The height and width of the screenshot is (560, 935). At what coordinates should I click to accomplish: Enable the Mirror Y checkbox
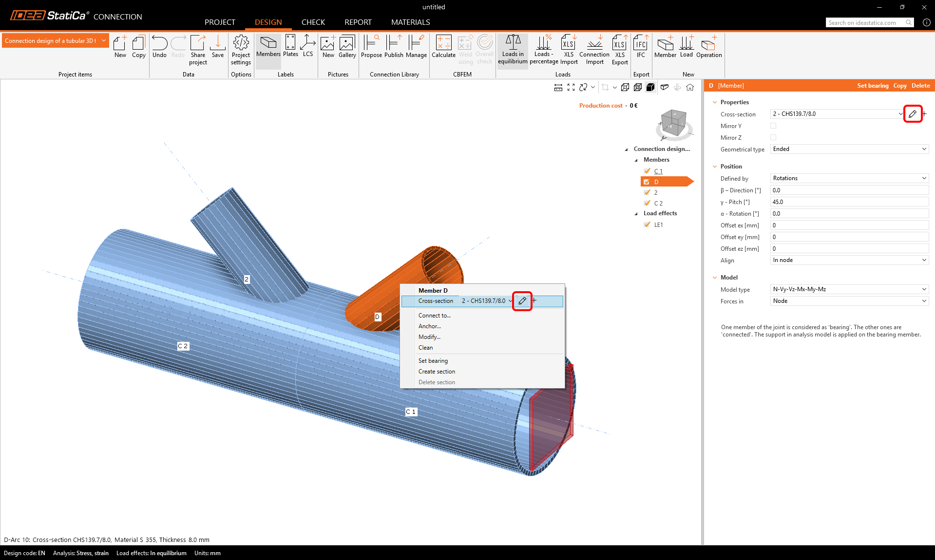773,126
